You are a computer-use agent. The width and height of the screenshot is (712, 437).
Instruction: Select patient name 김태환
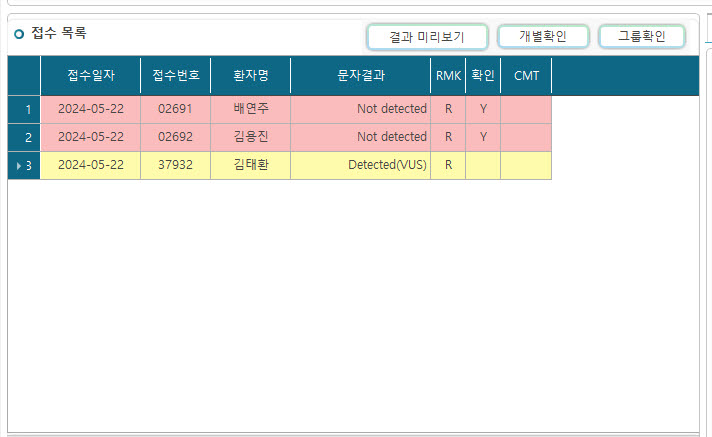[251, 165]
